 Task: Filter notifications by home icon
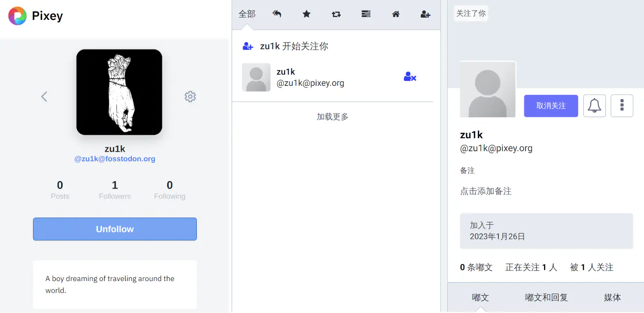(x=396, y=14)
